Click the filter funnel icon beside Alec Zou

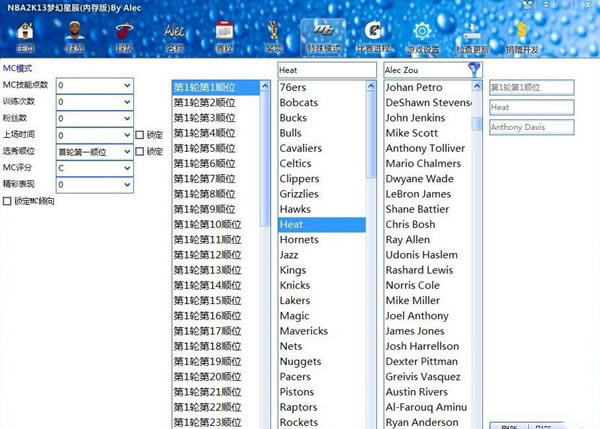coord(474,70)
